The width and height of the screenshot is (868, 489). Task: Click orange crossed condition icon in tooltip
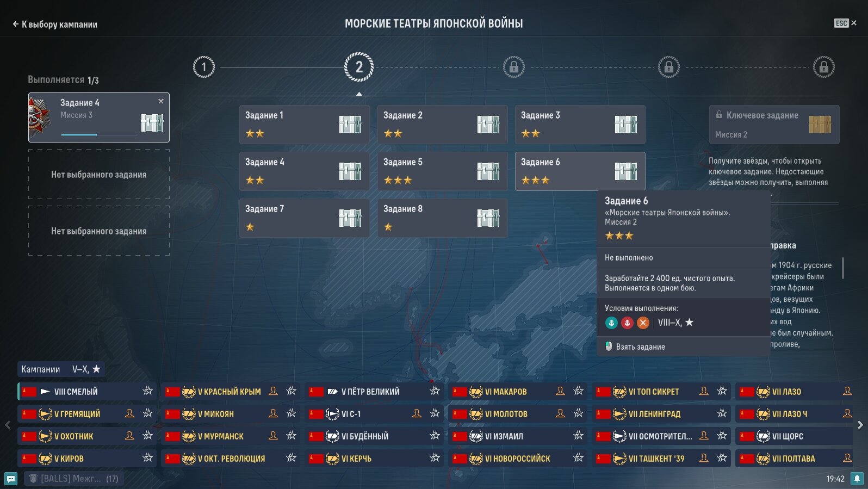[643, 323]
